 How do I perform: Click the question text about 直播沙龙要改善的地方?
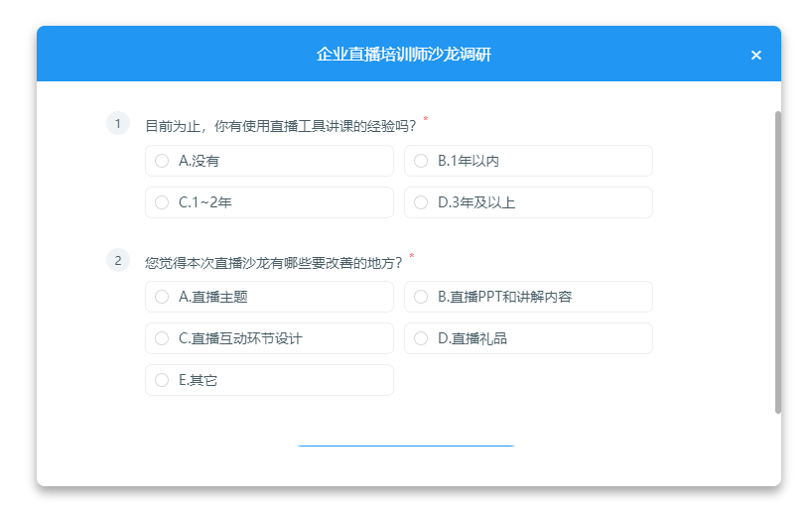click(x=273, y=263)
